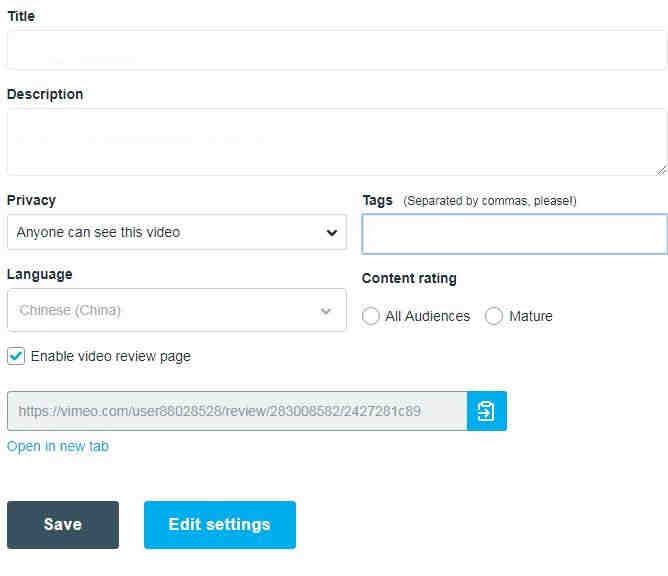This screenshot has width=668, height=576.
Task: Click the Privacy label text
Action: (x=31, y=200)
